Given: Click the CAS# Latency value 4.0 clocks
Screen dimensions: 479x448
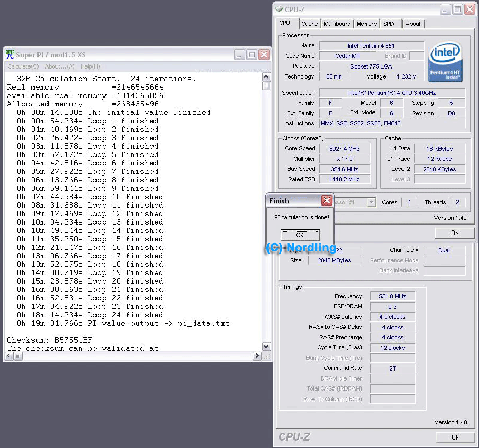Looking at the screenshot, I should click(392, 317).
